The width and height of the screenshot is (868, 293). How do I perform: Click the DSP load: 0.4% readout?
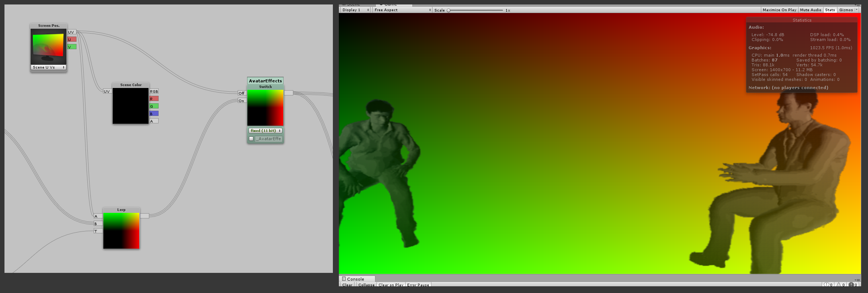827,35
